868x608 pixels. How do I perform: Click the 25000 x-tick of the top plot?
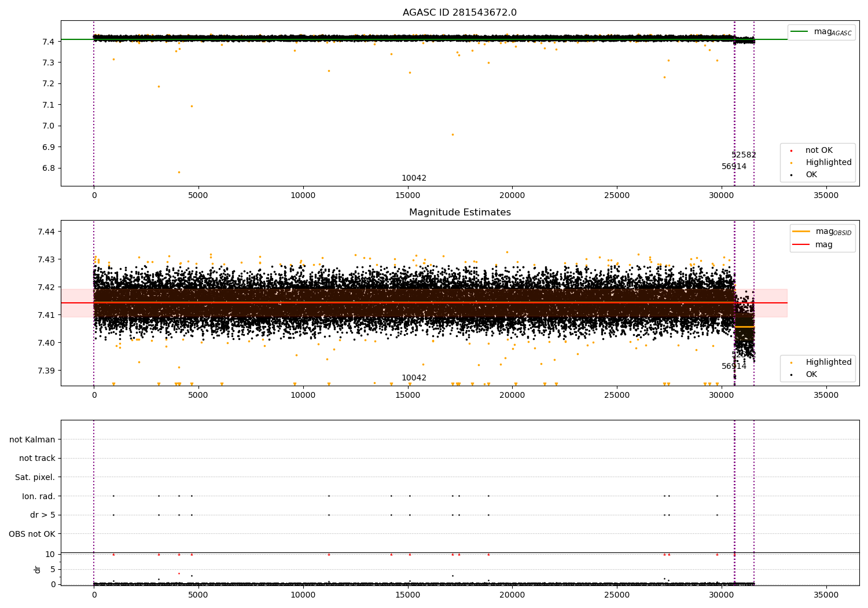click(617, 196)
